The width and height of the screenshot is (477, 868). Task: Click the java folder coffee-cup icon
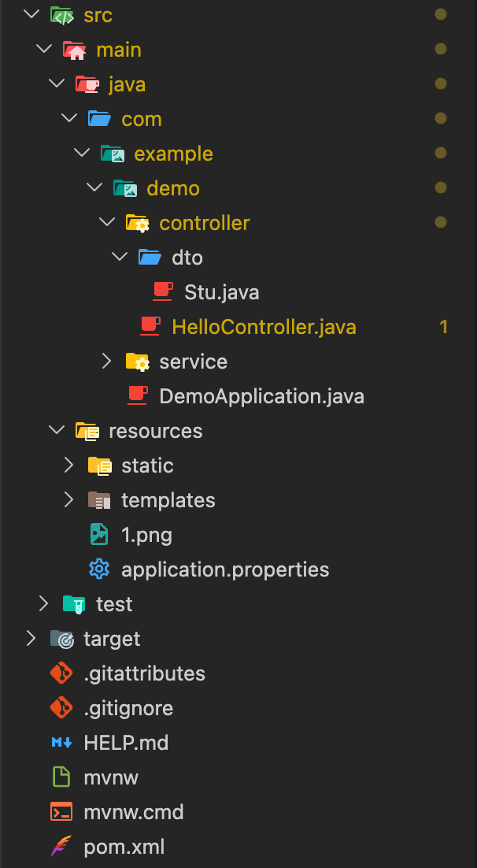click(87, 84)
